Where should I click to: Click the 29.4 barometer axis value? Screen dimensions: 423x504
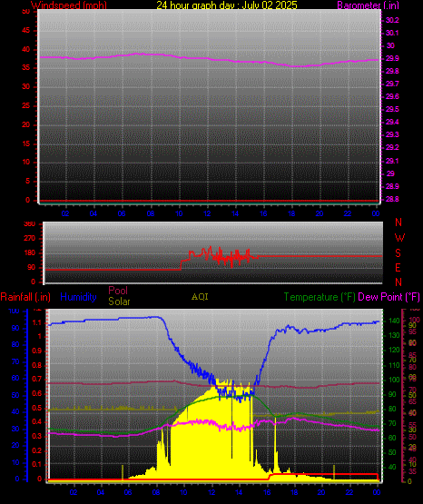click(392, 122)
